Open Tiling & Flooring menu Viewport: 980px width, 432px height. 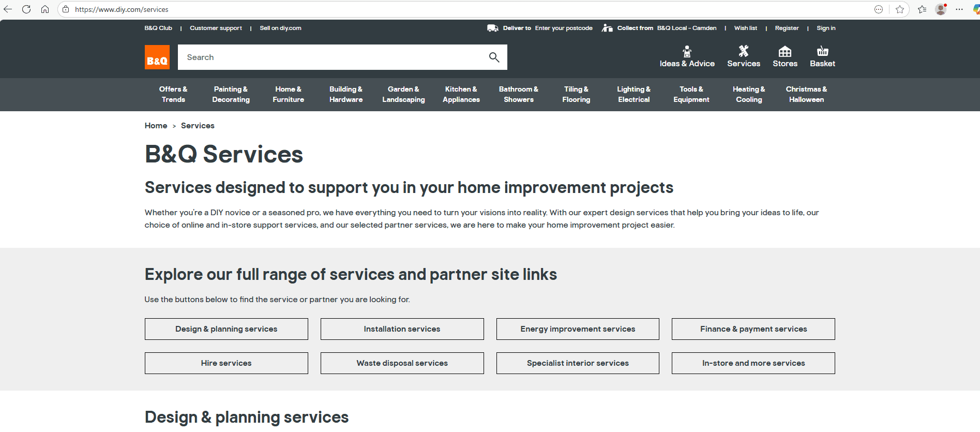(576, 94)
